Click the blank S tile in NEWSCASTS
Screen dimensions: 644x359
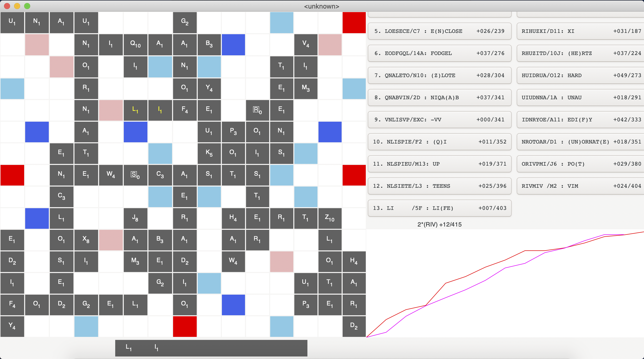[135, 175]
